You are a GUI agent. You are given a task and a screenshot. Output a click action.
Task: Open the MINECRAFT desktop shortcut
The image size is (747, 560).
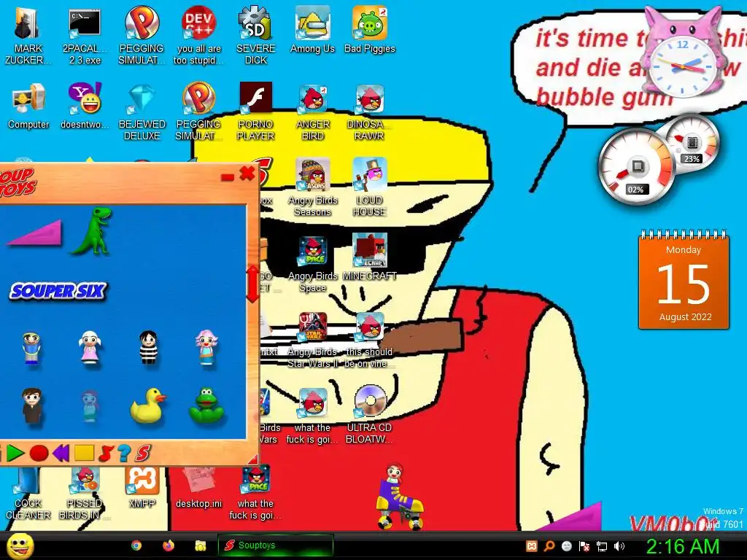(370, 257)
